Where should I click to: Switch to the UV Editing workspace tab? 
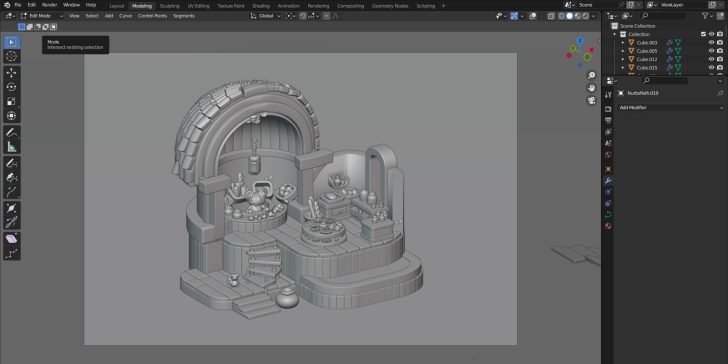click(x=199, y=6)
